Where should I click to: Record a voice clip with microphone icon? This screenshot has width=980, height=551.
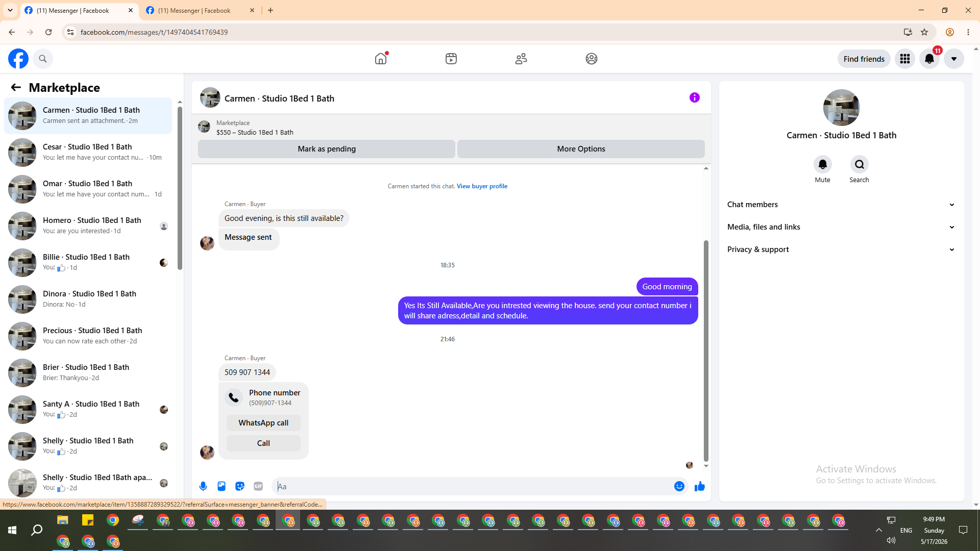pos(203,486)
